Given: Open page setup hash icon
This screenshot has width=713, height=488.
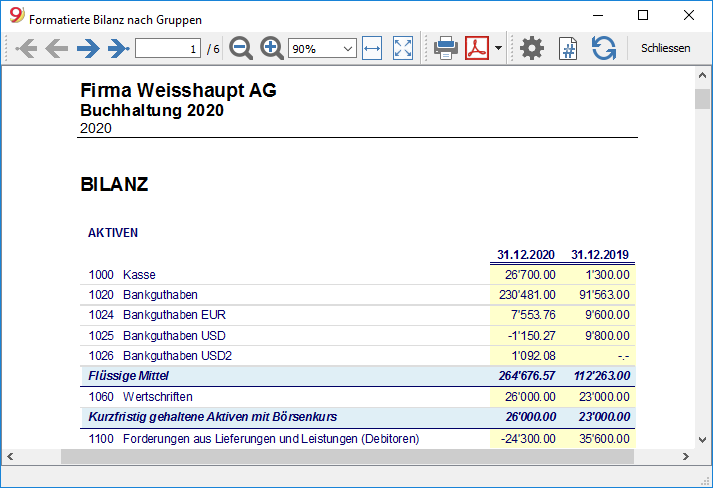Looking at the screenshot, I should tap(568, 49).
